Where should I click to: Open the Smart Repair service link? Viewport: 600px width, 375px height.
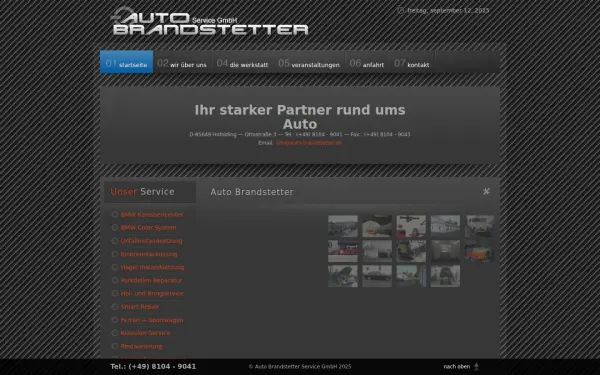tap(140, 307)
